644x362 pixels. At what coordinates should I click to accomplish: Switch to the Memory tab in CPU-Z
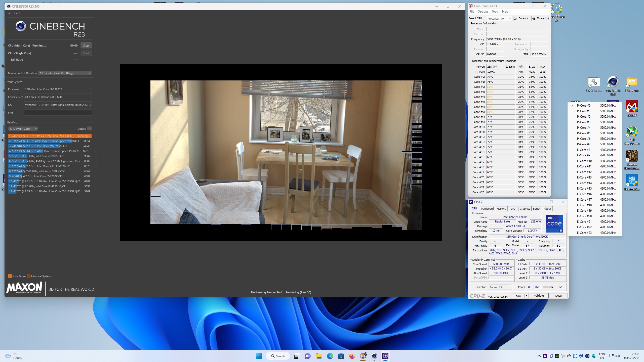tap(501, 209)
